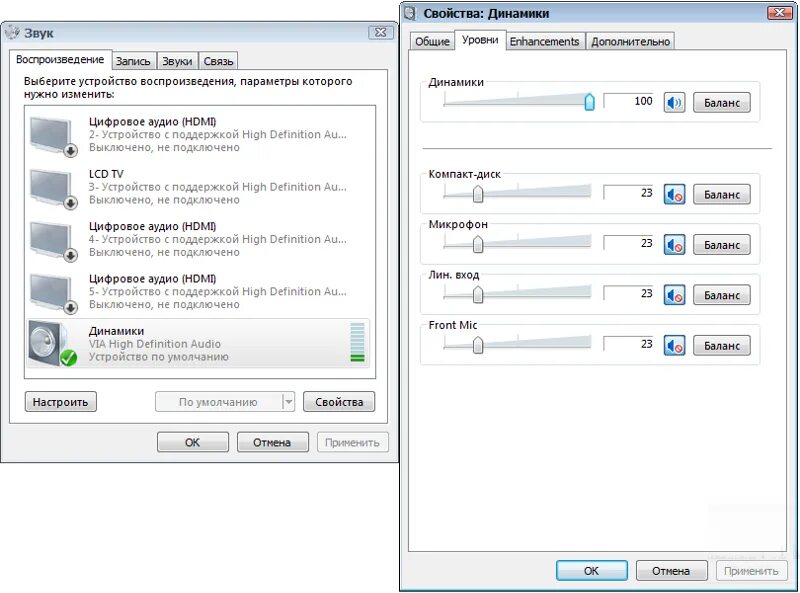Click Отмена in Свойства: Динамики window

pos(671,570)
